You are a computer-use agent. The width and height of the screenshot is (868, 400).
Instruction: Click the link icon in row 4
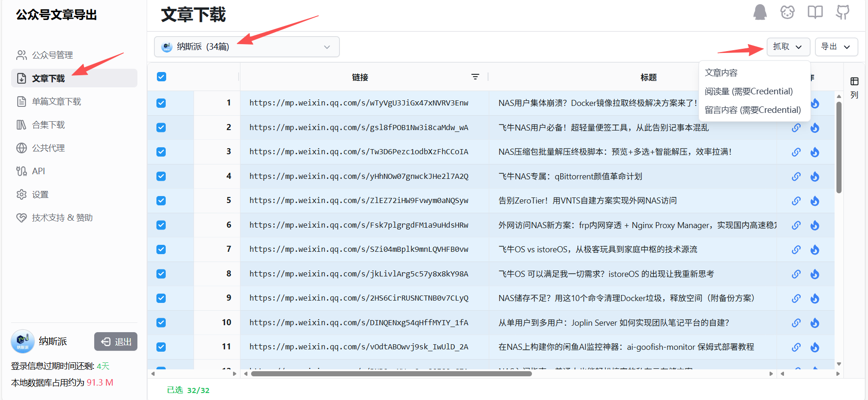(796, 177)
